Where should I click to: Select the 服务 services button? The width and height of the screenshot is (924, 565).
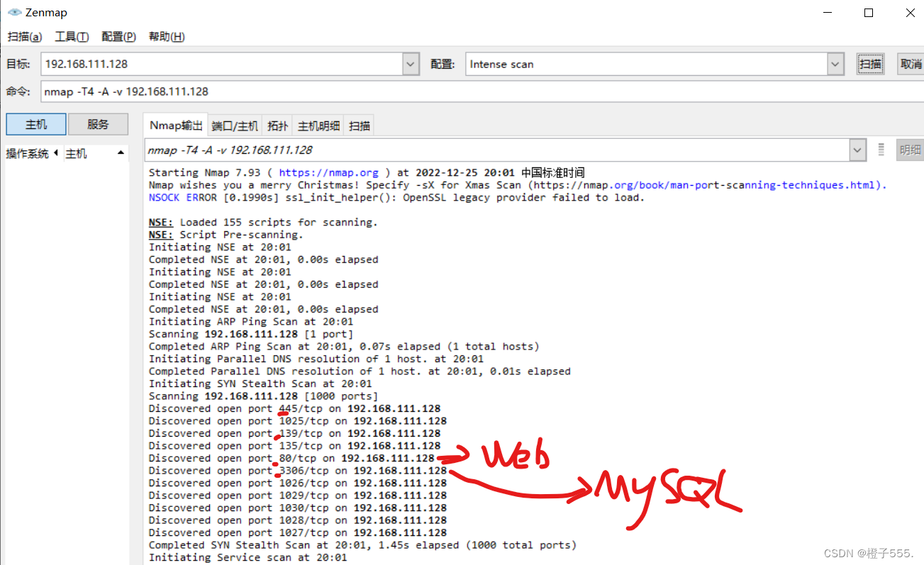[98, 124]
